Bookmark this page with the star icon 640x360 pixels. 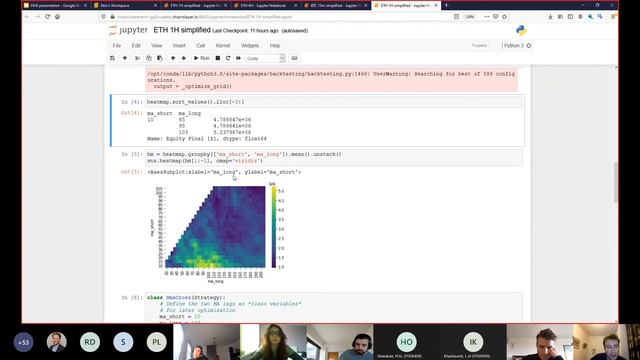pos(504,17)
